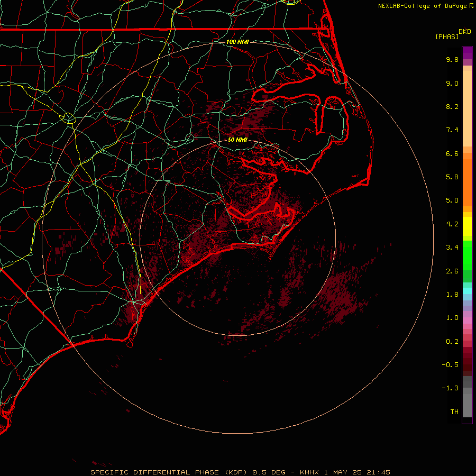This screenshot has width=476, height=476.
Task: Click the 0.2 scale value
Action: click(x=452, y=342)
